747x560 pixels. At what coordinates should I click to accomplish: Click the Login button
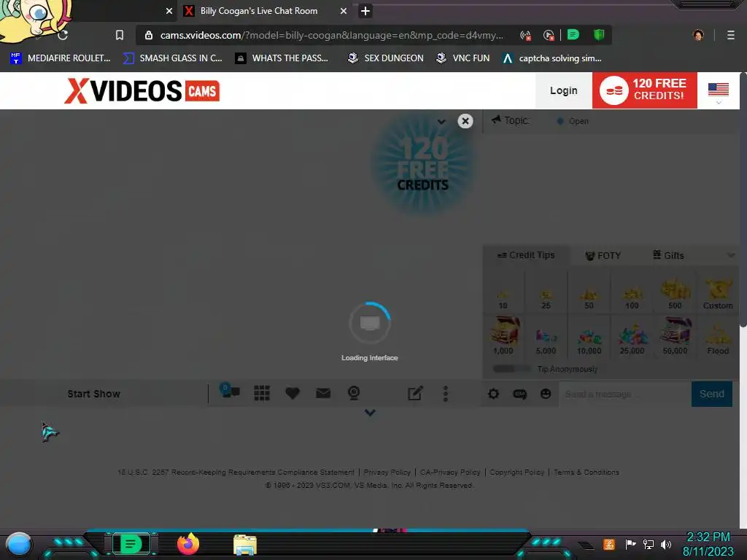(564, 90)
